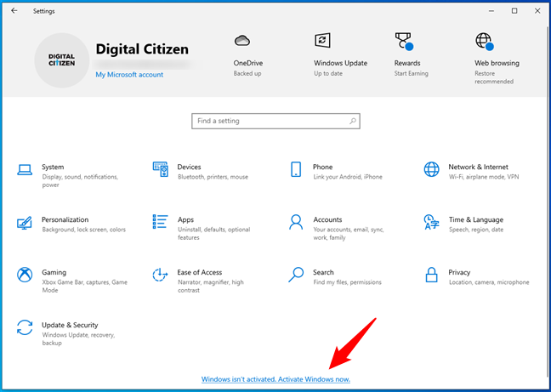Click the Digital Citizen account name

142,49
